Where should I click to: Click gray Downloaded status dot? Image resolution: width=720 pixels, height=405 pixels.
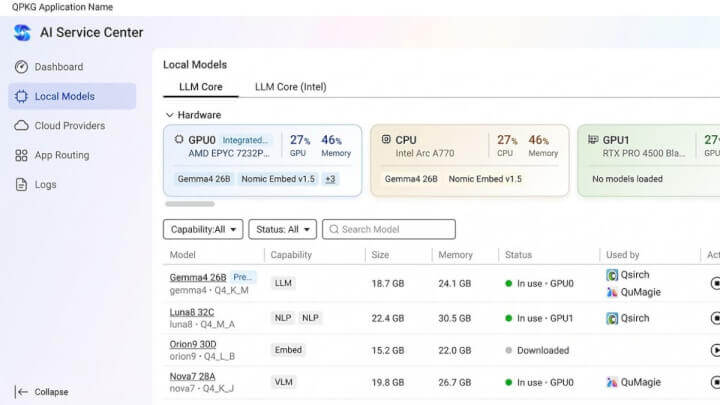508,350
